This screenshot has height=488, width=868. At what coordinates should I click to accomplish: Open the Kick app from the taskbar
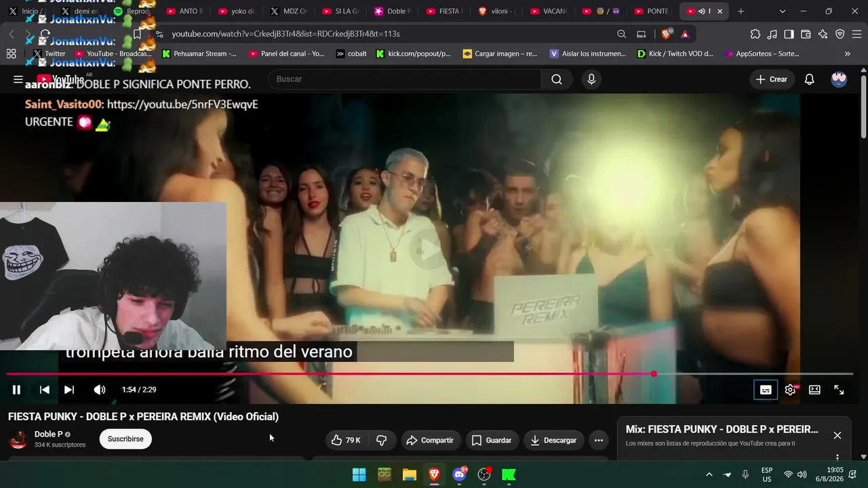509,474
